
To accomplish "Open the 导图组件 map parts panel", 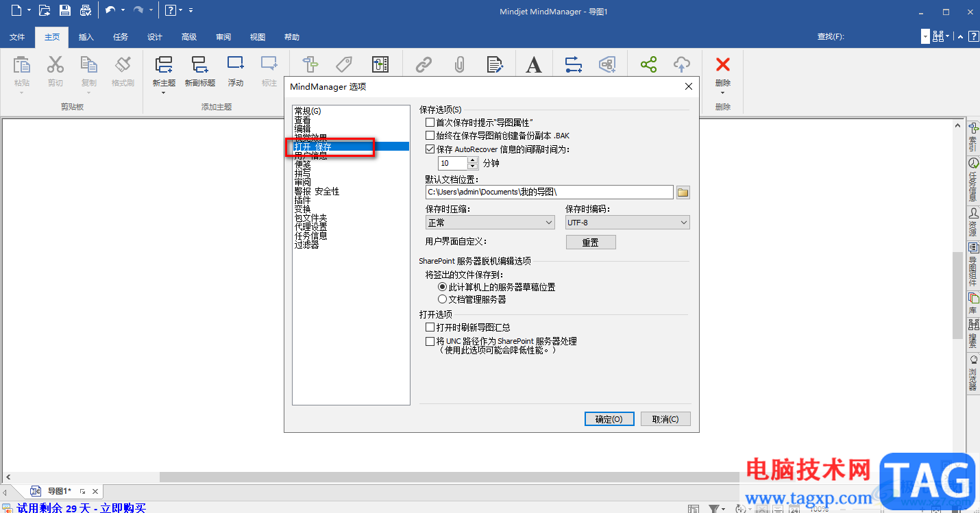I will [972, 264].
